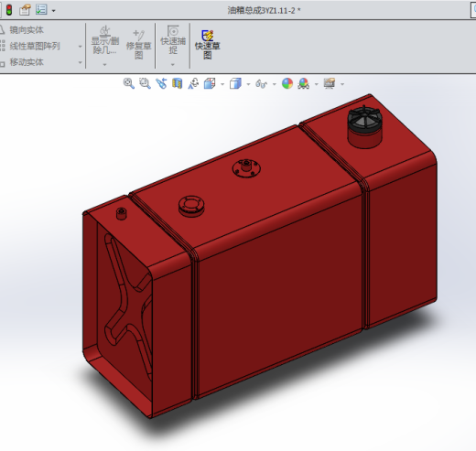Open the File Properties icon
This screenshot has height=451, width=476.
(x=25, y=10)
